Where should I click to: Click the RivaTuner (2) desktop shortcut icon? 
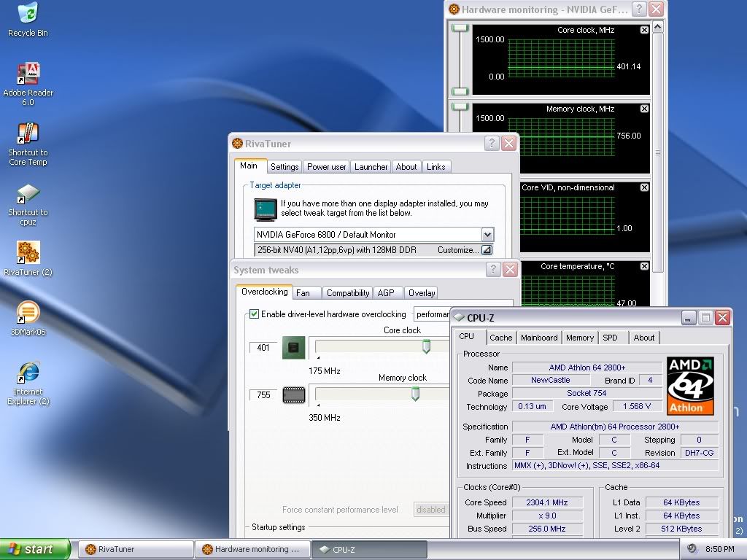pyautogui.click(x=28, y=254)
